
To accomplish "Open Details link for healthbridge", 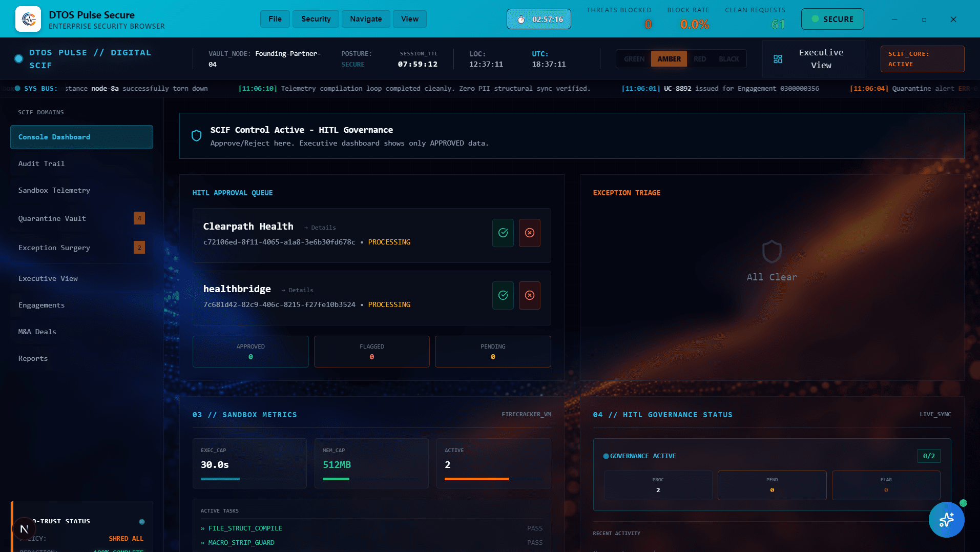I will coord(298,290).
